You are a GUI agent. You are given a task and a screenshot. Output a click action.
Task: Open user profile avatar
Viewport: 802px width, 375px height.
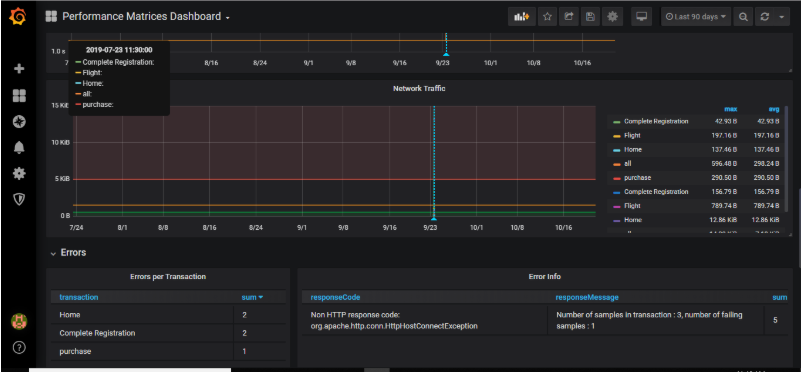19,321
